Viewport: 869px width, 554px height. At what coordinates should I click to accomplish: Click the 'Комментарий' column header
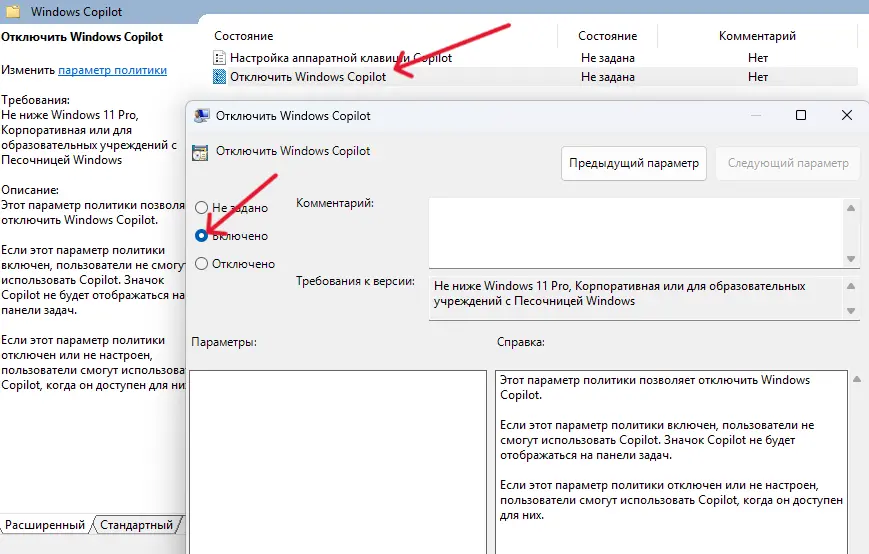tap(757, 36)
